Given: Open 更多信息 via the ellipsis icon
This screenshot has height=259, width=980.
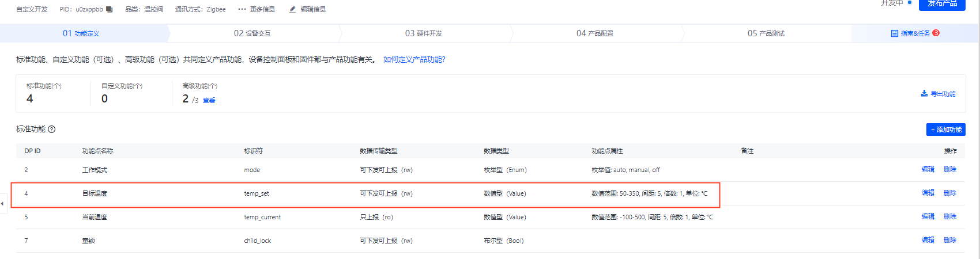Looking at the screenshot, I should pos(242,9).
